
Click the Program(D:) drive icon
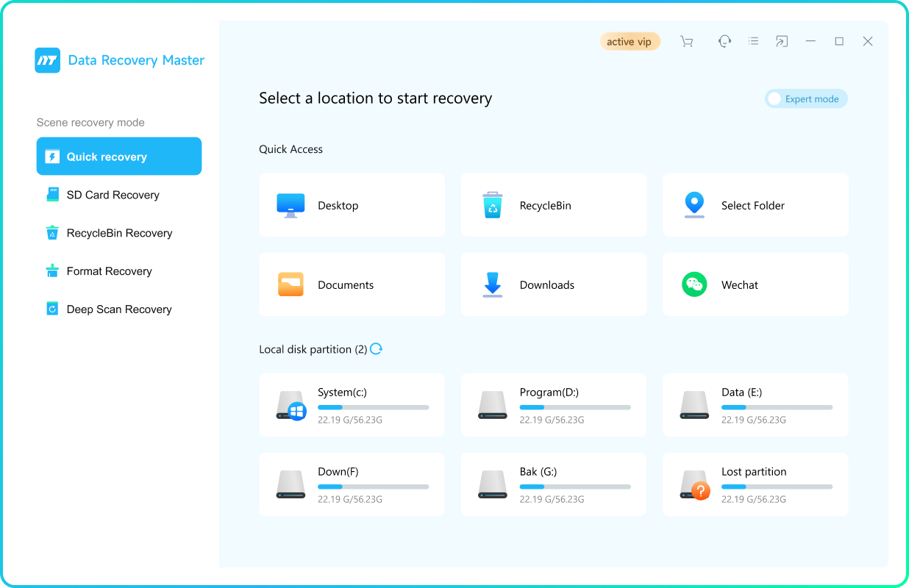coord(493,405)
